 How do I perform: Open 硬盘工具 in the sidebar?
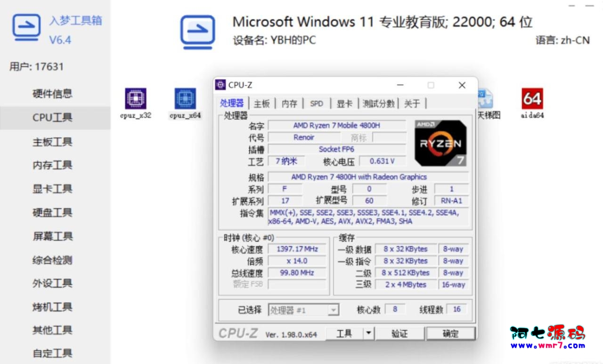point(52,212)
